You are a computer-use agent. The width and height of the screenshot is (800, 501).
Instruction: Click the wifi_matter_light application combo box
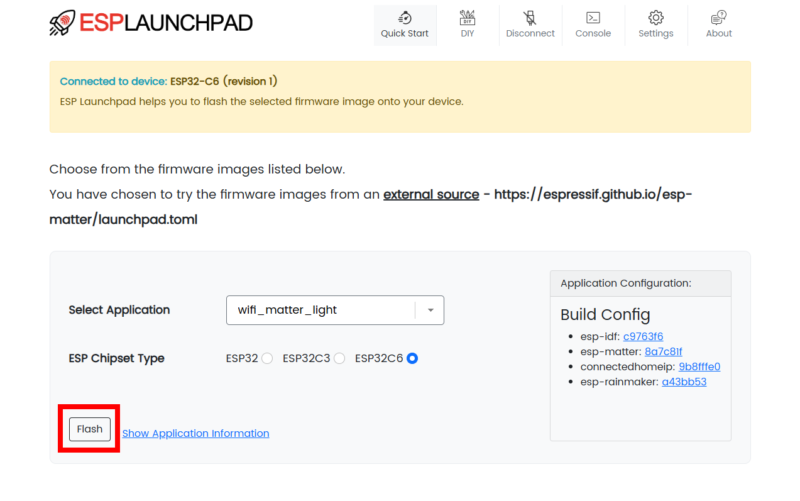click(322, 310)
